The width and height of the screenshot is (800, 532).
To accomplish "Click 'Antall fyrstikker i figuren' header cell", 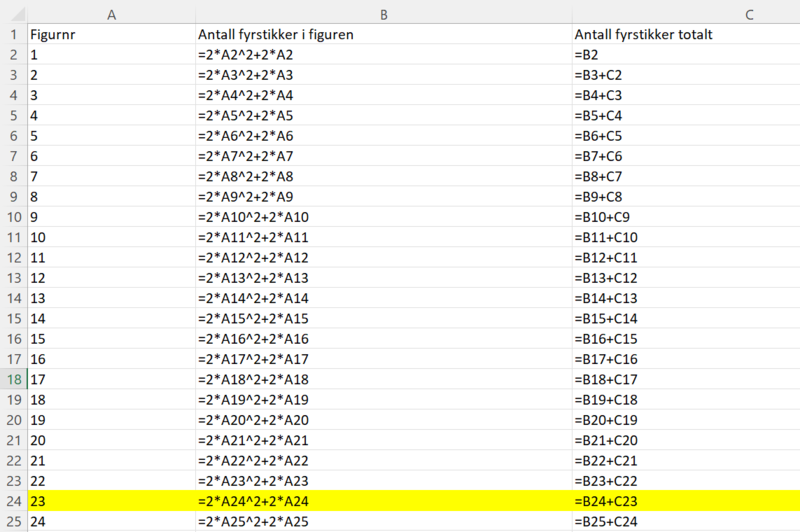I will coord(384,34).
